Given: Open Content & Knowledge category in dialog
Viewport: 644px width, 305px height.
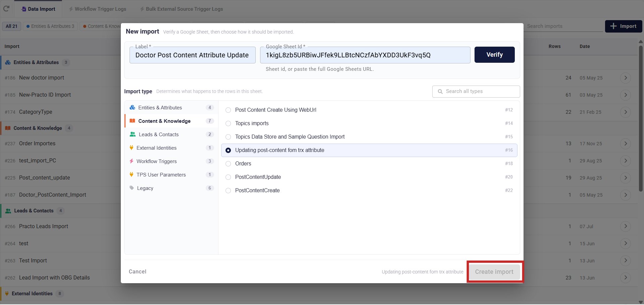Looking at the screenshot, I should 171,121.
